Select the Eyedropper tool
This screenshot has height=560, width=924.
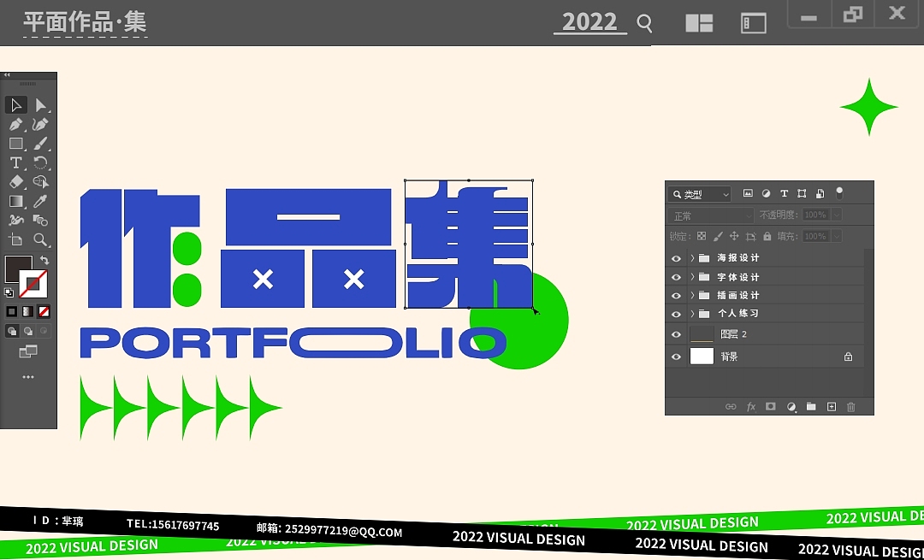(x=41, y=202)
